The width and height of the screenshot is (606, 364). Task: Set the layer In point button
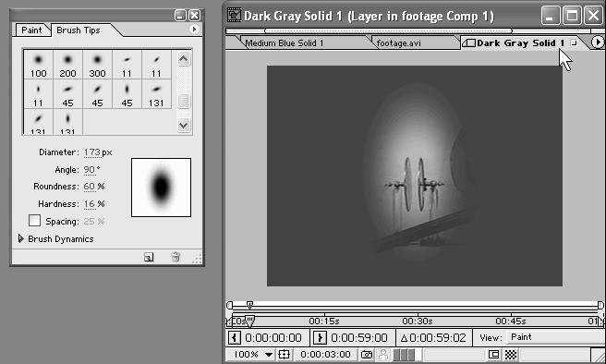pyautogui.click(x=235, y=338)
